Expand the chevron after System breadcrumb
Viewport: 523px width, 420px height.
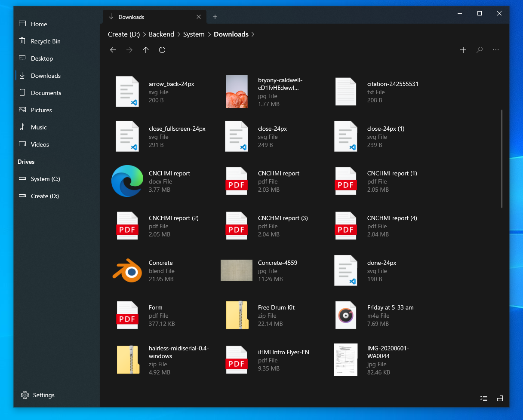(209, 34)
